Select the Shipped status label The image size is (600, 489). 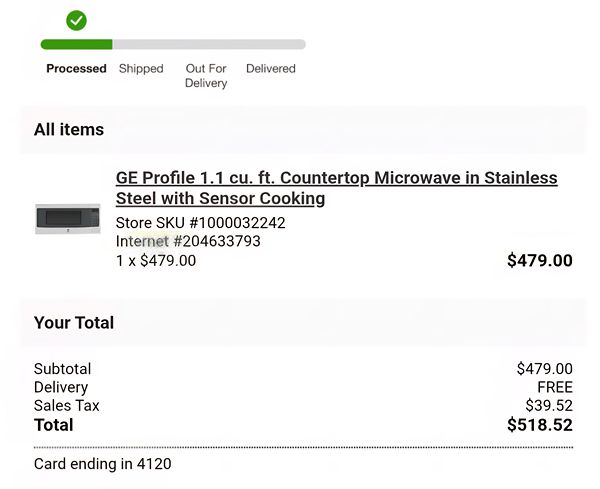point(141,68)
